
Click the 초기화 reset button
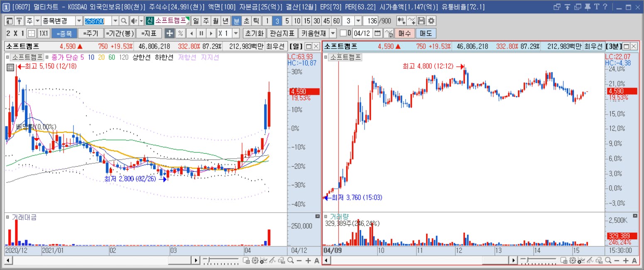(254, 33)
